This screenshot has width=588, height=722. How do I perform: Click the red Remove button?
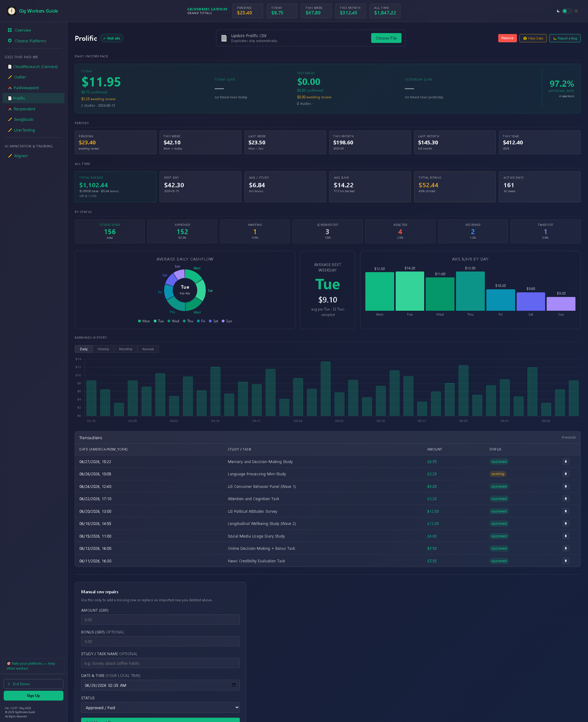(x=507, y=38)
